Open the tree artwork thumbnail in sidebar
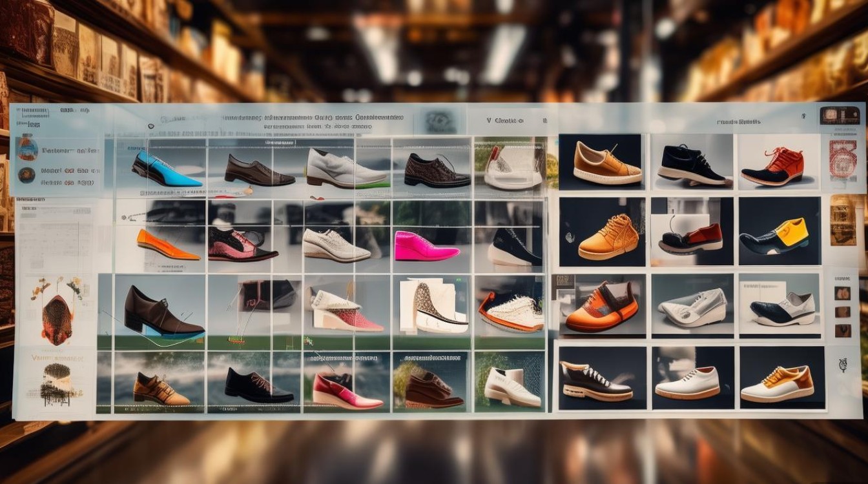 coord(56,381)
